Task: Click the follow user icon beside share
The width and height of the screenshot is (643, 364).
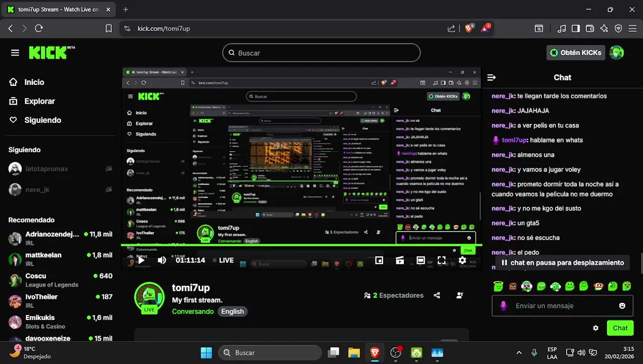Action: click(460, 295)
